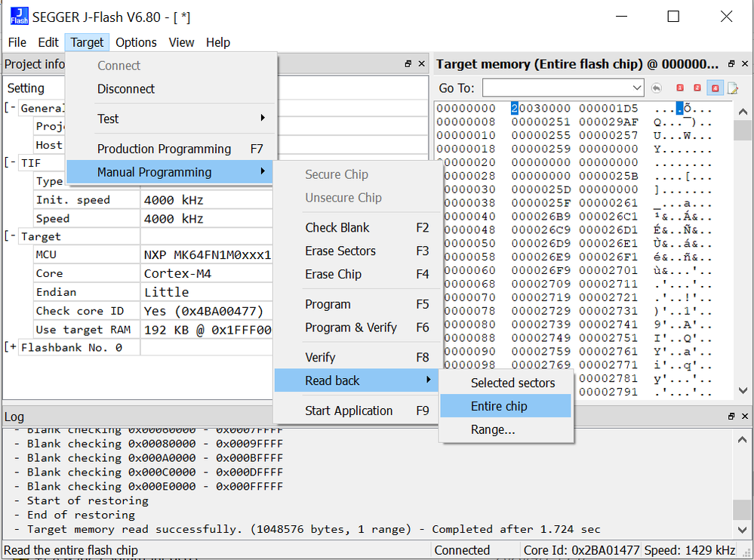Collapse the Target settings group

(x=10, y=236)
